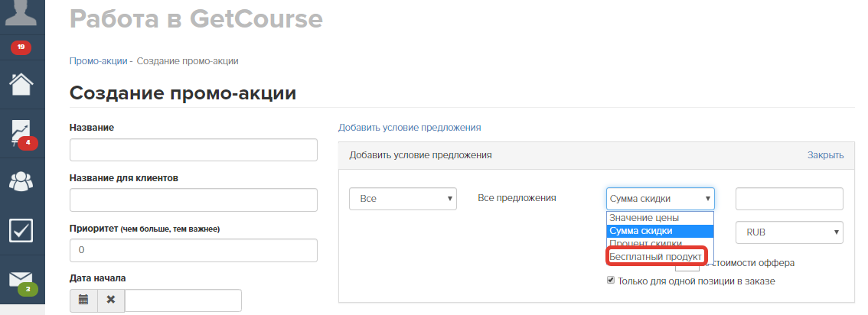The height and width of the screenshot is (315, 868).
Task: Open the 'Сумма скидки' dropdown
Action: tap(661, 198)
